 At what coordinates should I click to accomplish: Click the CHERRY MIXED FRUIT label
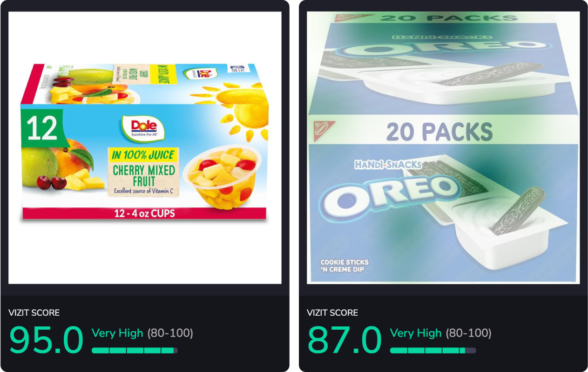click(x=144, y=175)
